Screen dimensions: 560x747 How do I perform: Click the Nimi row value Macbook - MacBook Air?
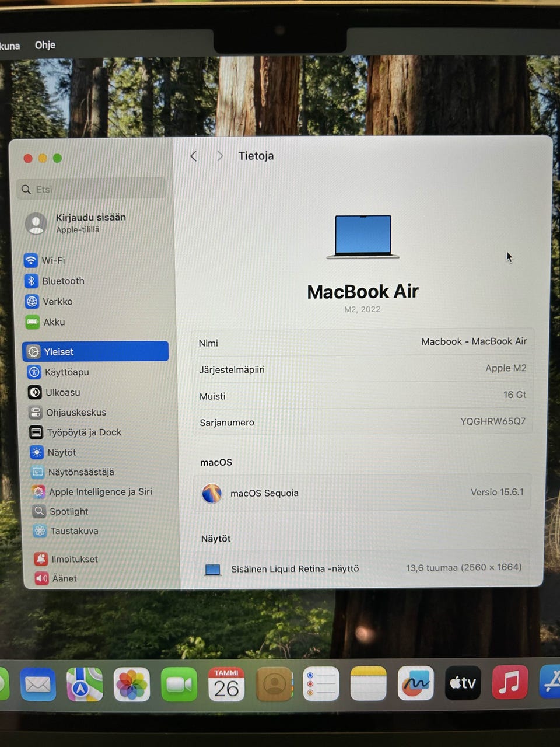tap(474, 341)
